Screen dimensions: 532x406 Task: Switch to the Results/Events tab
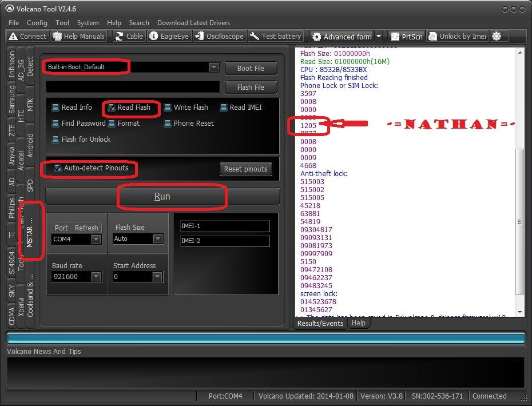click(320, 323)
